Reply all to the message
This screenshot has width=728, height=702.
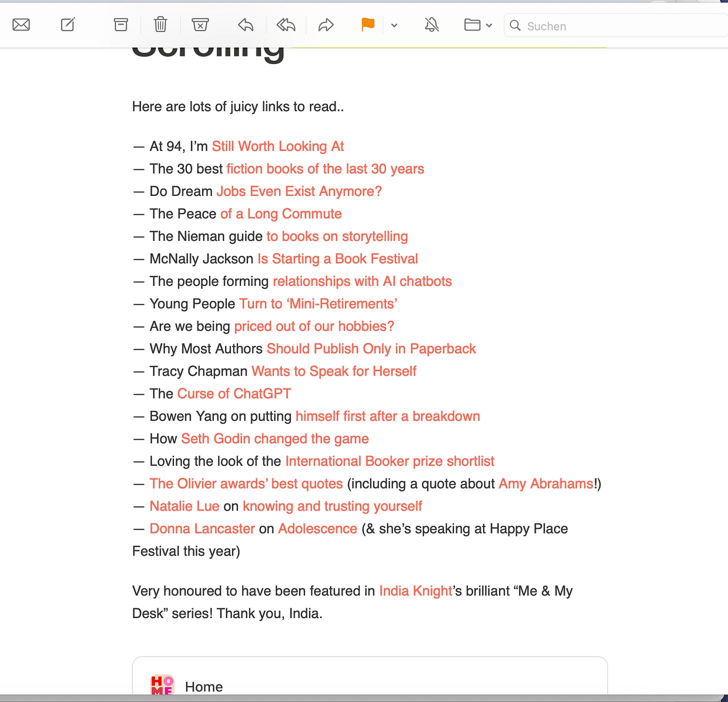pos(286,24)
